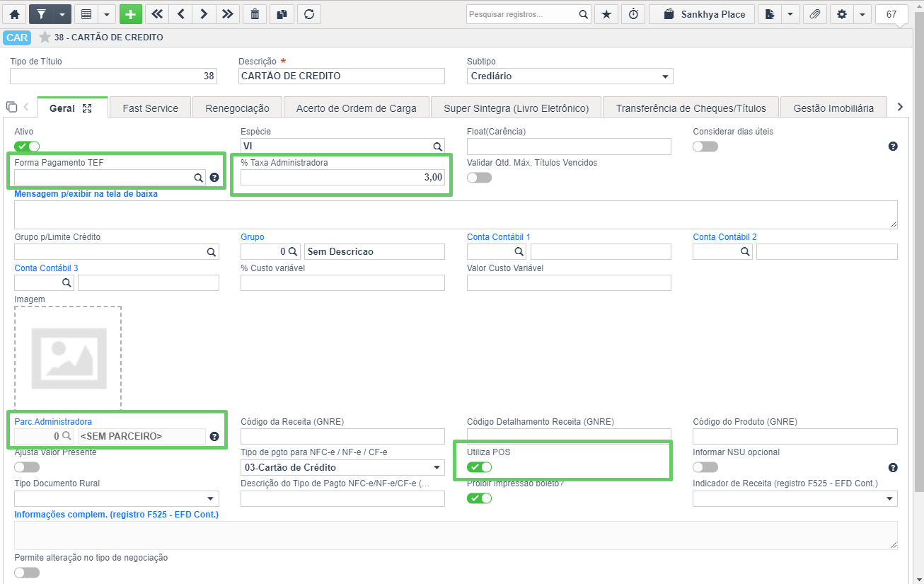Screen dimensions: 924x584
Task: Open the Parc.Administradora link
Action: pos(53,422)
